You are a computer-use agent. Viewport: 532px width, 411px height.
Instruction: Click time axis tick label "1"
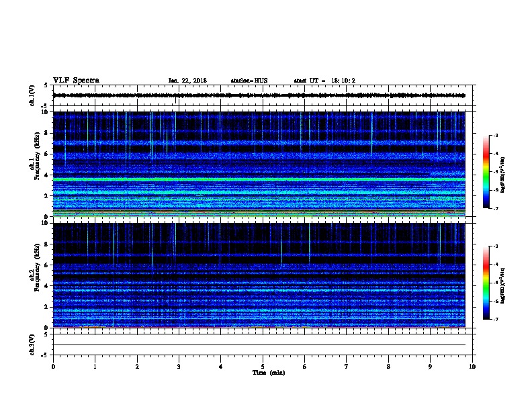(x=95, y=367)
